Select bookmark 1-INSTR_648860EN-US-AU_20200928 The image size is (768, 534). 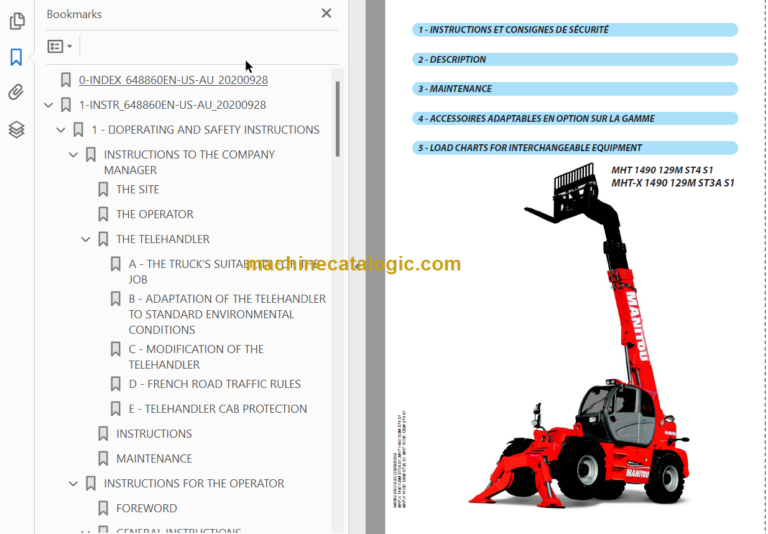(x=172, y=105)
